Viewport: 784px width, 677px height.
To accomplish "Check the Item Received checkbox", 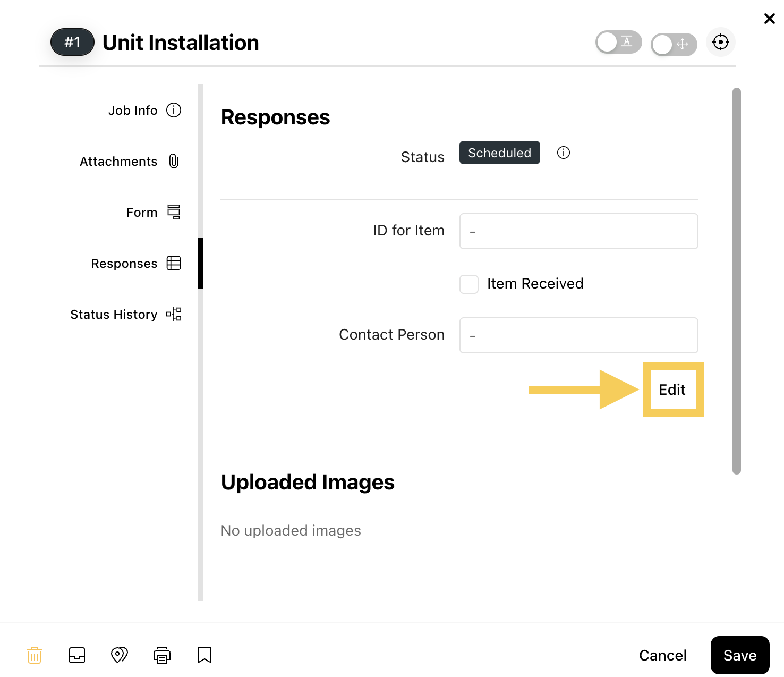I will (469, 284).
